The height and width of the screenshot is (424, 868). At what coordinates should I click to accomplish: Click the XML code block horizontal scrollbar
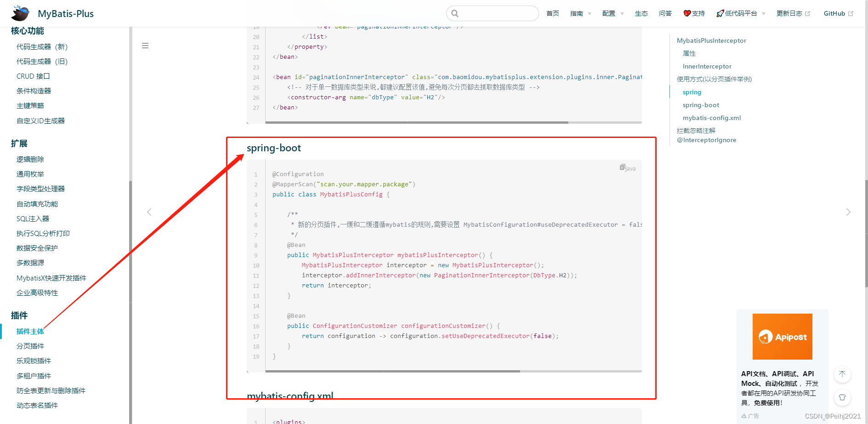click(417, 122)
